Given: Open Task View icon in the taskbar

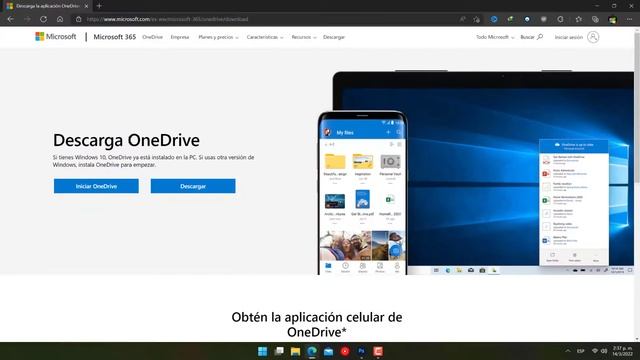Looking at the screenshot, I should (x=279, y=351).
